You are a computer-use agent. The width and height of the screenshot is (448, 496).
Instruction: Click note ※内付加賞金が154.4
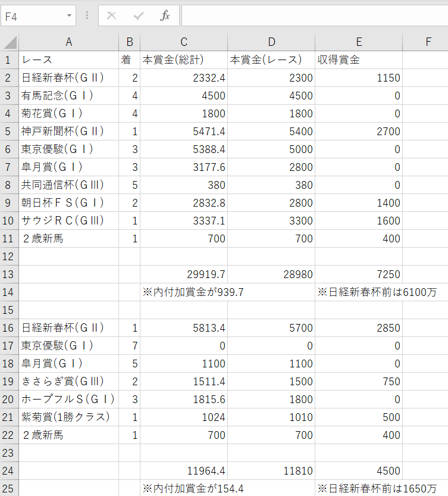193,489
